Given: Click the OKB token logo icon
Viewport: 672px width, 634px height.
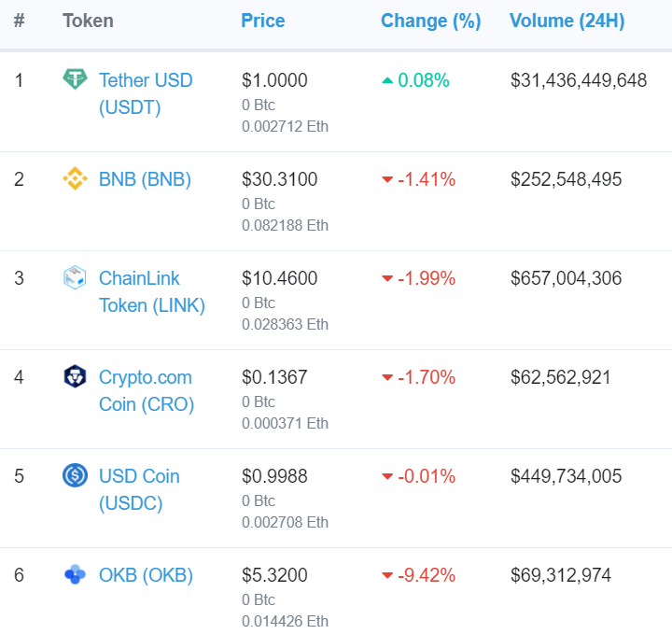Looking at the screenshot, I should click(75, 574).
